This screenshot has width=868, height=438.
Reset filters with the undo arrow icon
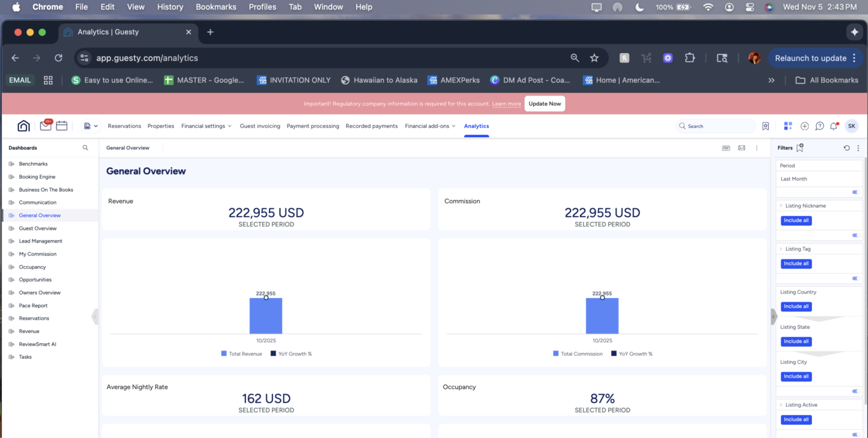846,148
